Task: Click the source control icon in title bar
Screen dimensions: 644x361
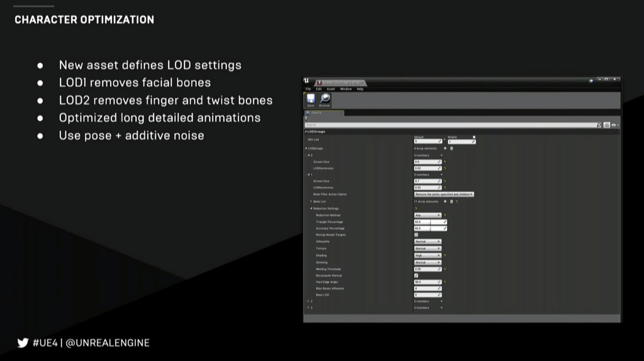Action: point(591,81)
